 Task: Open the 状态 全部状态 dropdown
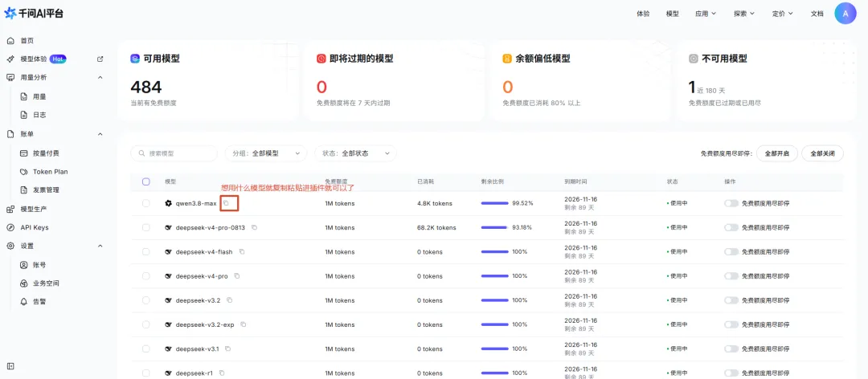(x=355, y=153)
